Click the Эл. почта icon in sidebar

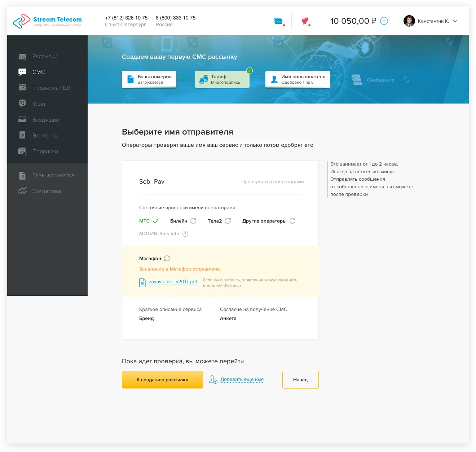(22, 135)
